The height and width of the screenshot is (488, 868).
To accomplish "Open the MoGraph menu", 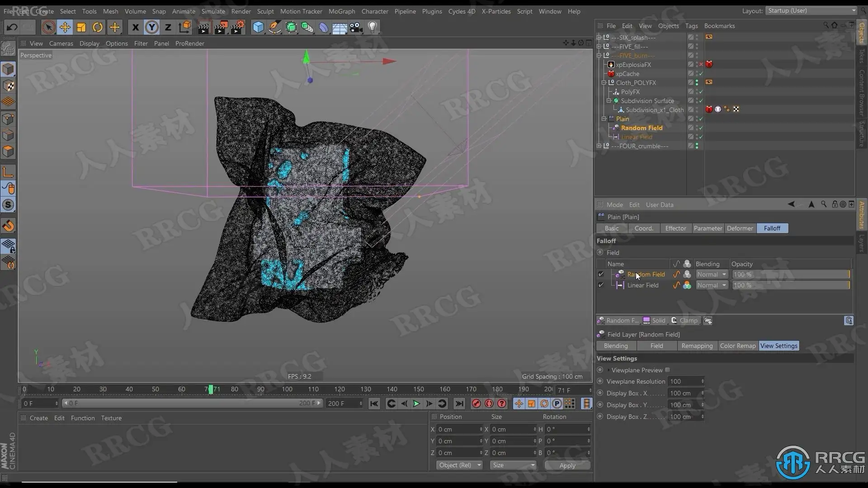I will (x=341, y=11).
